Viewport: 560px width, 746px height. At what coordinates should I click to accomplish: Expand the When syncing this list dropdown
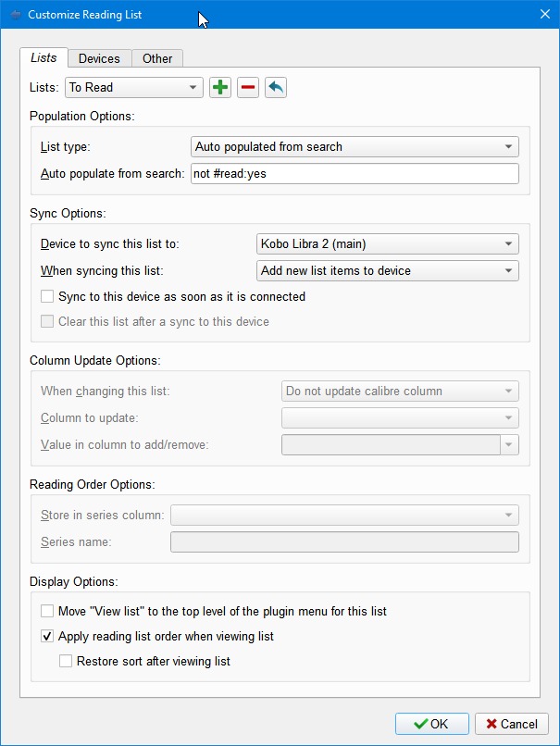[387, 271]
